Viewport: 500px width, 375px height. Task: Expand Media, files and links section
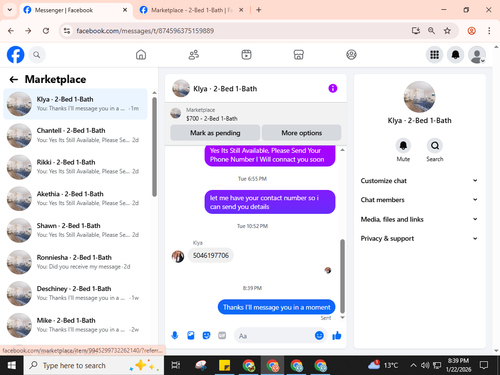[419, 219]
